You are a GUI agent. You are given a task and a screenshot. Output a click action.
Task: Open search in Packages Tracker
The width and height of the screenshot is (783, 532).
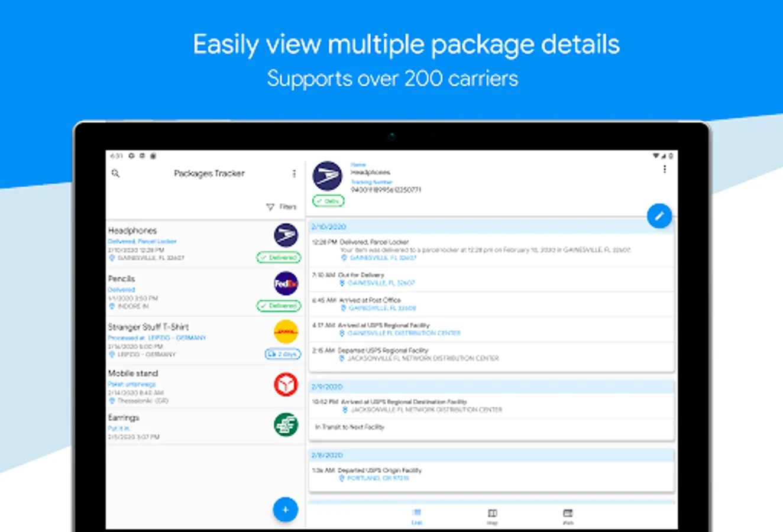[x=115, y=174]
